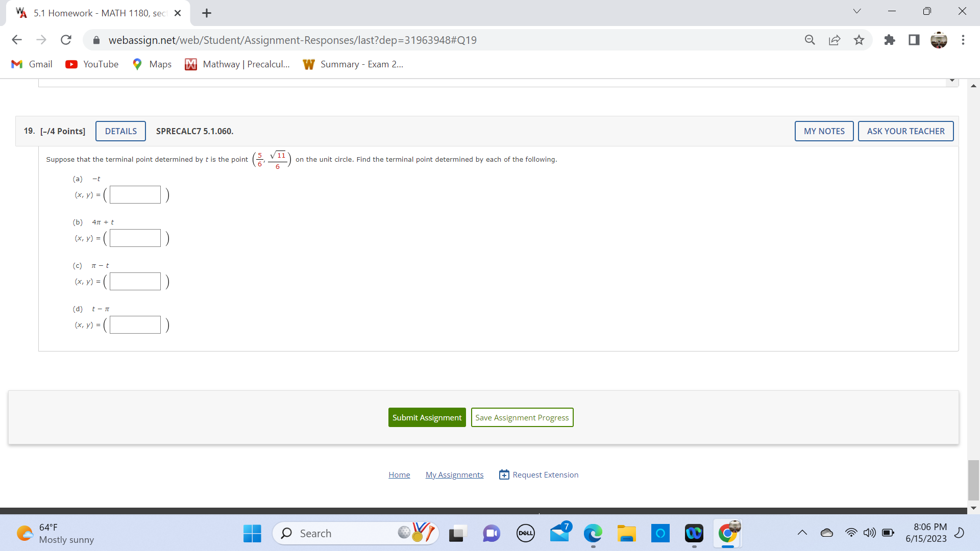Toggle the browser side panel icon
The width and height of the screenshot is (980, 551).
[x=914, y=40]
